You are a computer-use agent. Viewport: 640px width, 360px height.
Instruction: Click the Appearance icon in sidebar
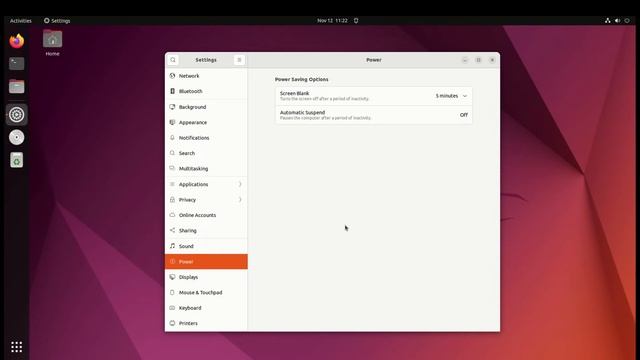(x=172, y=122)
